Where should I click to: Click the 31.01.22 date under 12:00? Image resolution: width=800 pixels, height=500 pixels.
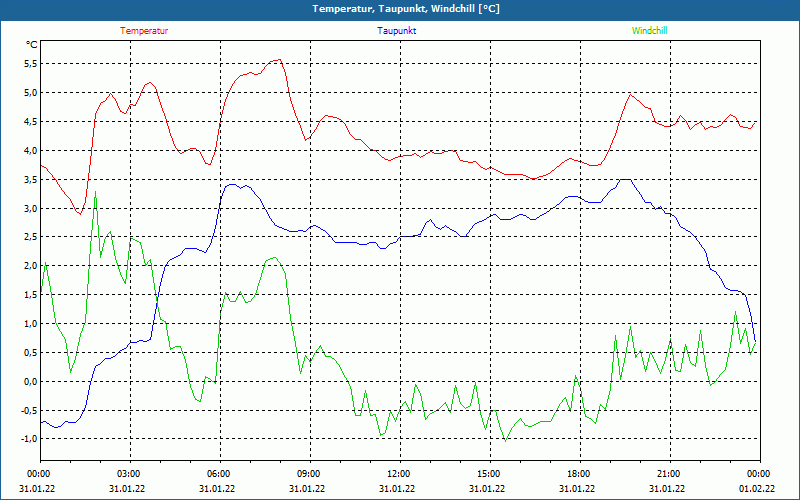click(x=397, y=489)
